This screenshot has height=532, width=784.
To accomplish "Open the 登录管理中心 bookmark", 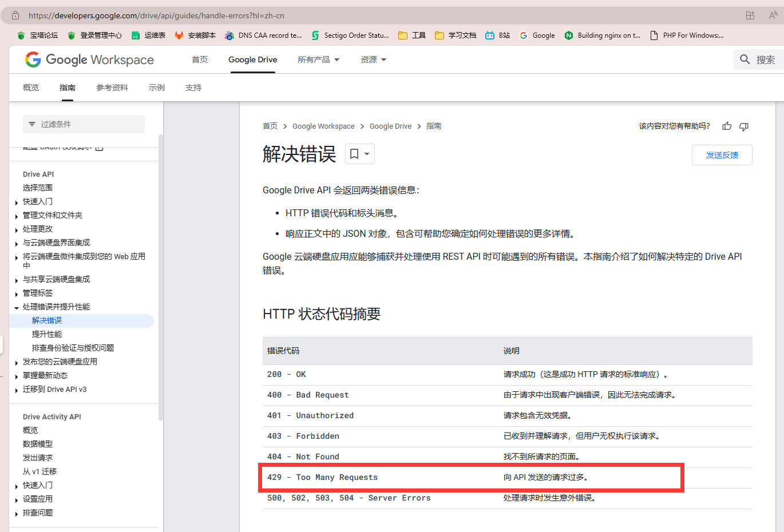I will tap(94, 35).
